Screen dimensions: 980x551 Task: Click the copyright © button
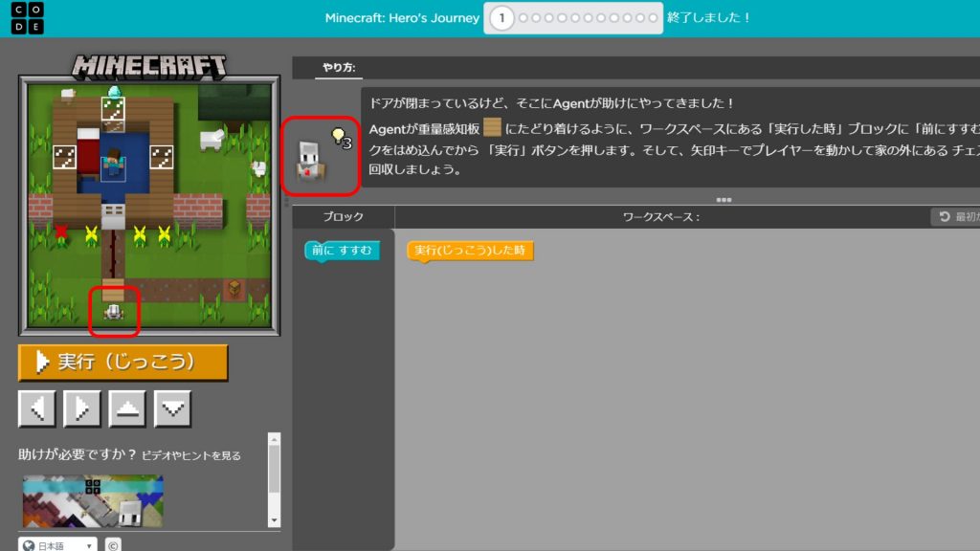coord(113,545)
